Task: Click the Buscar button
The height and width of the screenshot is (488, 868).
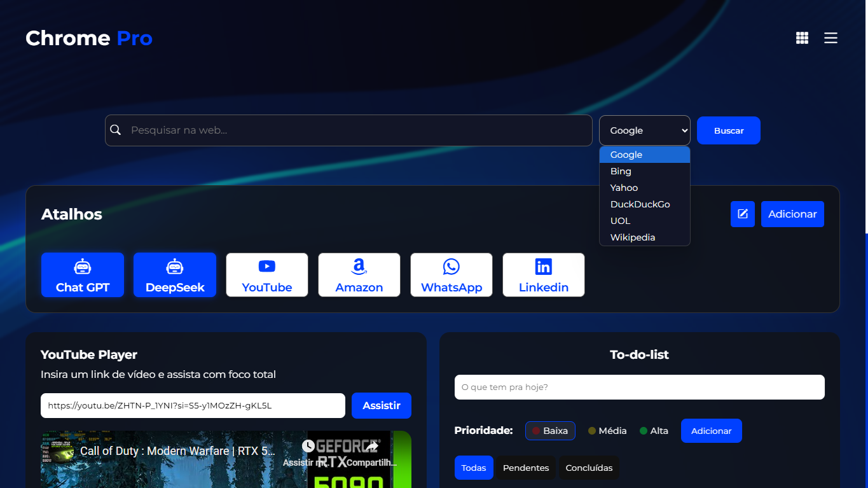Action: [x=729, y=130]
